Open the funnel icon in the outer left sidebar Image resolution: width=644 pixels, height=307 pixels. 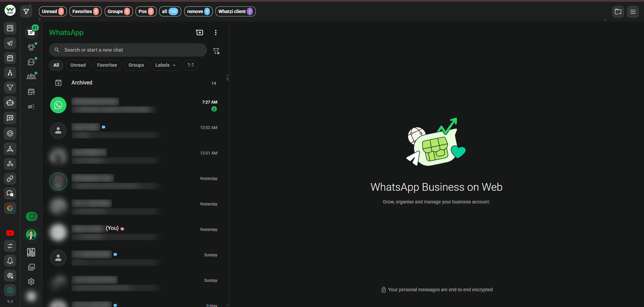point(10,87)
